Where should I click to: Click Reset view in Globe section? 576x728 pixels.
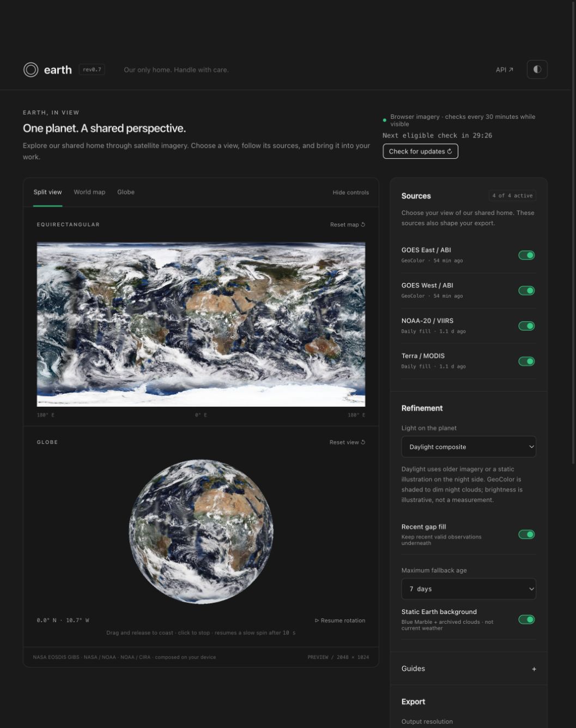tap(347, 442)
